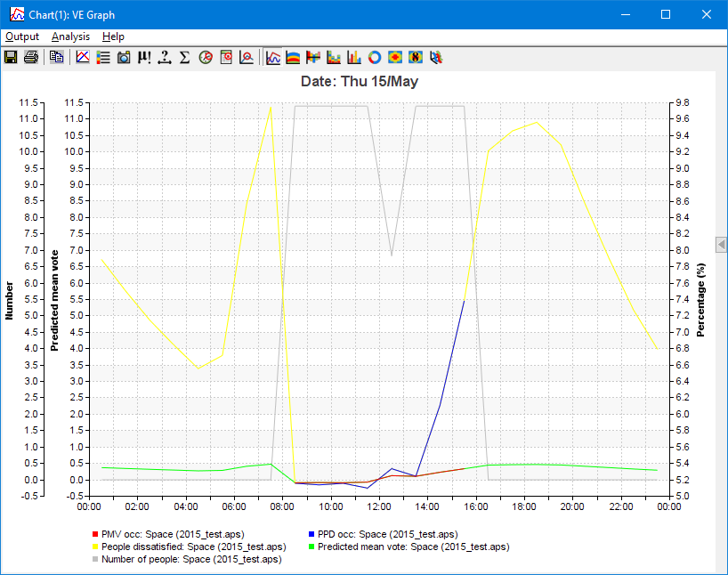Click the Save floppy disk icon
This screenshot has height=575, width=728.
[x=11, y=57]
